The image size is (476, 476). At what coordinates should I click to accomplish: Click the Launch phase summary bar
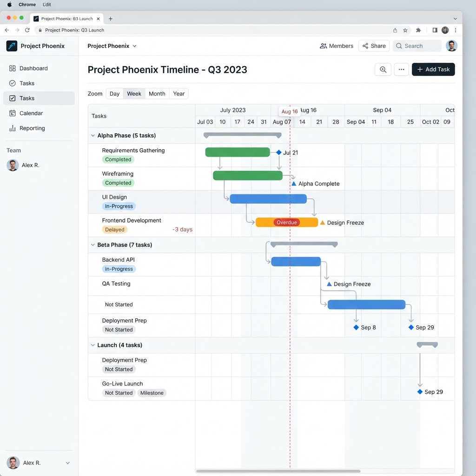coord(427,344)
